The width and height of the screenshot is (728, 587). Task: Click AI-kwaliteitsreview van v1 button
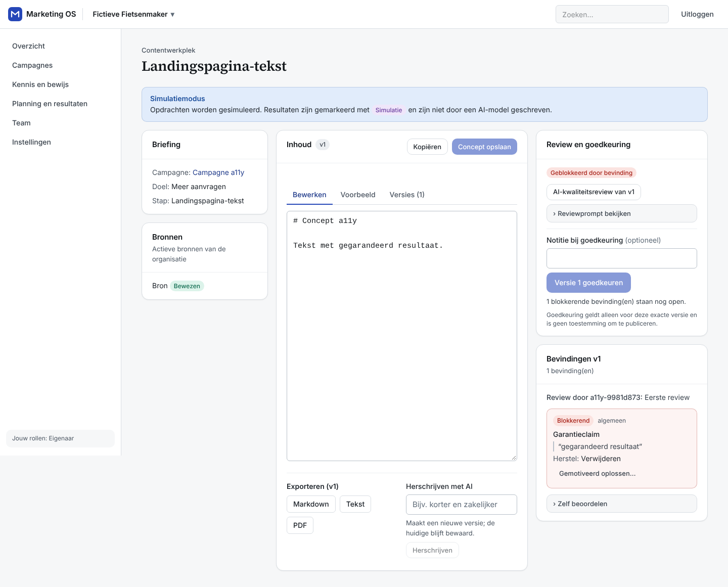(594, 192)
